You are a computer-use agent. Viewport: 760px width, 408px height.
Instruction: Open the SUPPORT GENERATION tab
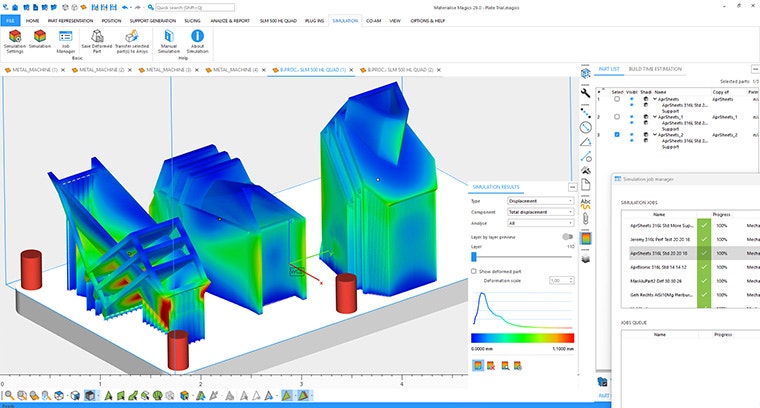coord(153,21)
